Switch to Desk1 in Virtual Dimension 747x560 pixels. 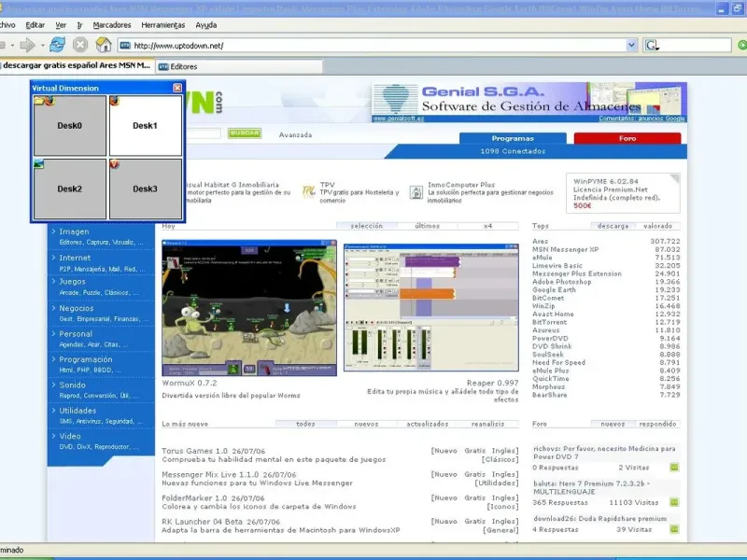point(146,126)
